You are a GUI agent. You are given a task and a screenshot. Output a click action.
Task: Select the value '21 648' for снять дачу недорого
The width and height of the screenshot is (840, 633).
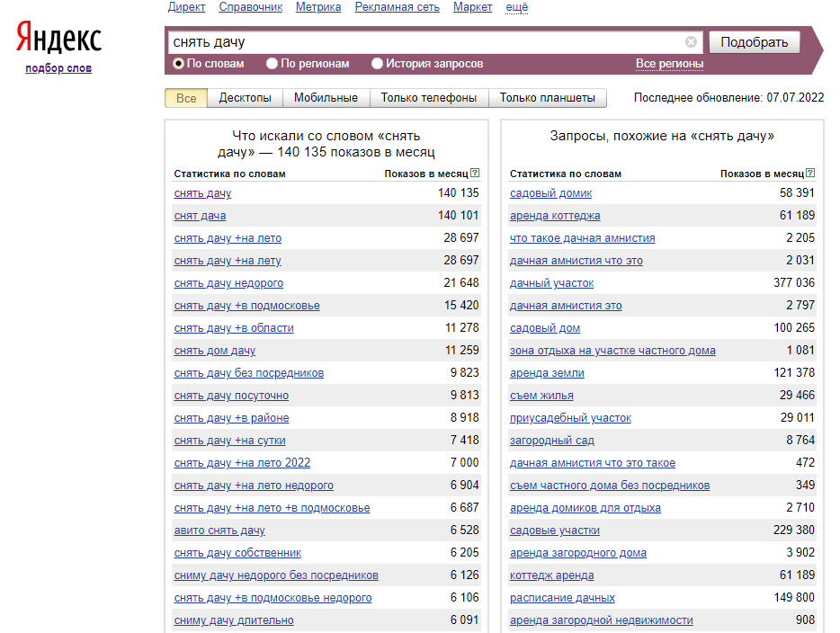461,282
